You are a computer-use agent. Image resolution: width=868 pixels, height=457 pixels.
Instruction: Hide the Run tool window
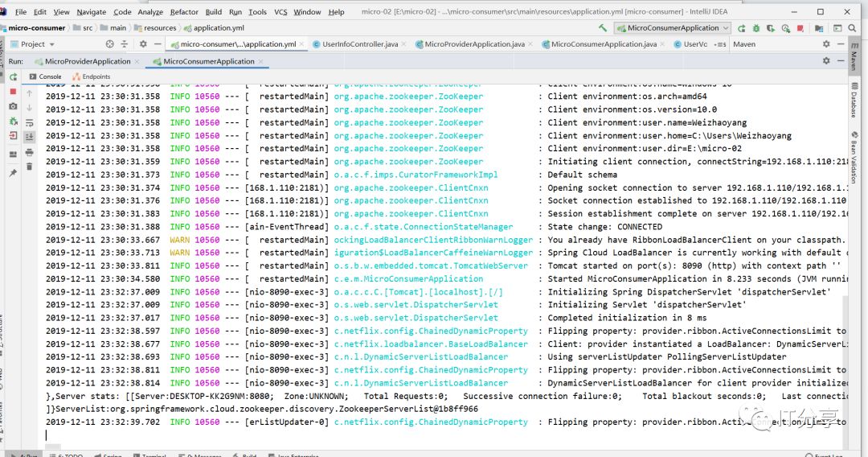[x=841, y=61]
